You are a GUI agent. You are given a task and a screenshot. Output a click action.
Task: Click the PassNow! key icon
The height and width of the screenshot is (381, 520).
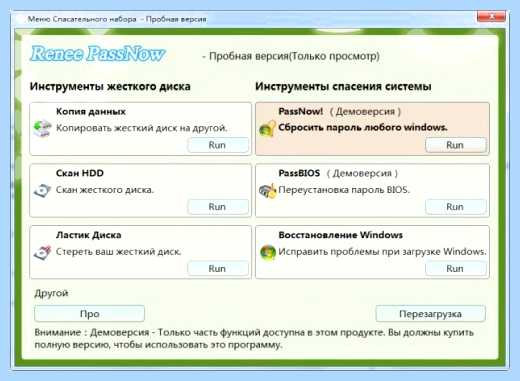(x=267, y=128)
